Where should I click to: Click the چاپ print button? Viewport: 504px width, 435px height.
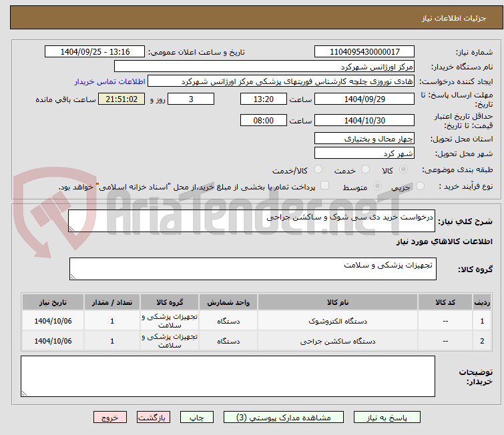pos(197,418)
